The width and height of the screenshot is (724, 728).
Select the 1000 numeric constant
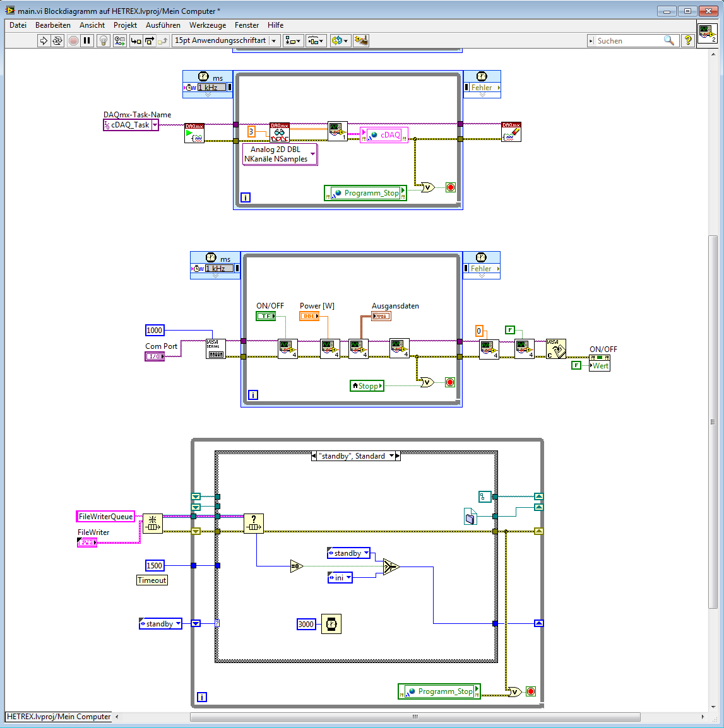tap(155, 330)
